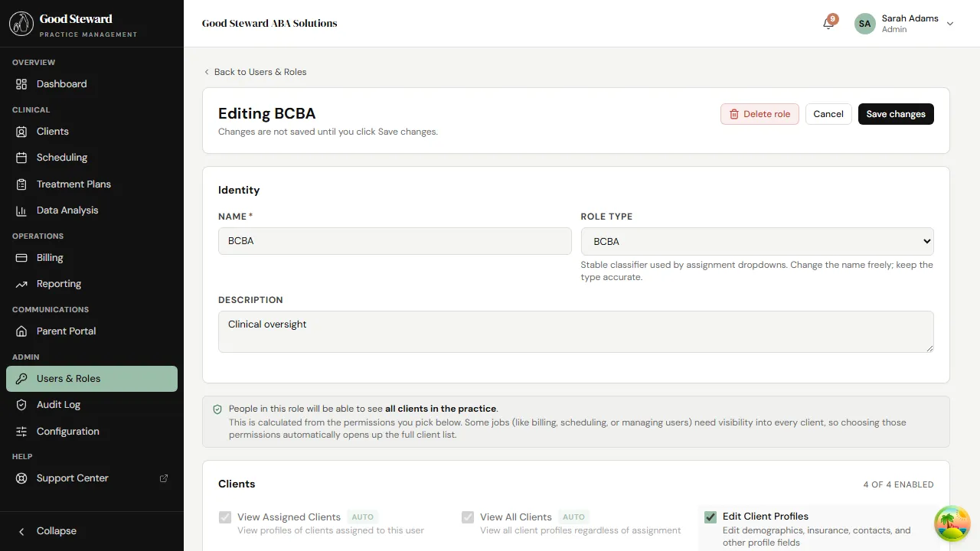The image size is (980, 551).
Task: Toggle the View All Clients checkbox
Action: (467, 517)
